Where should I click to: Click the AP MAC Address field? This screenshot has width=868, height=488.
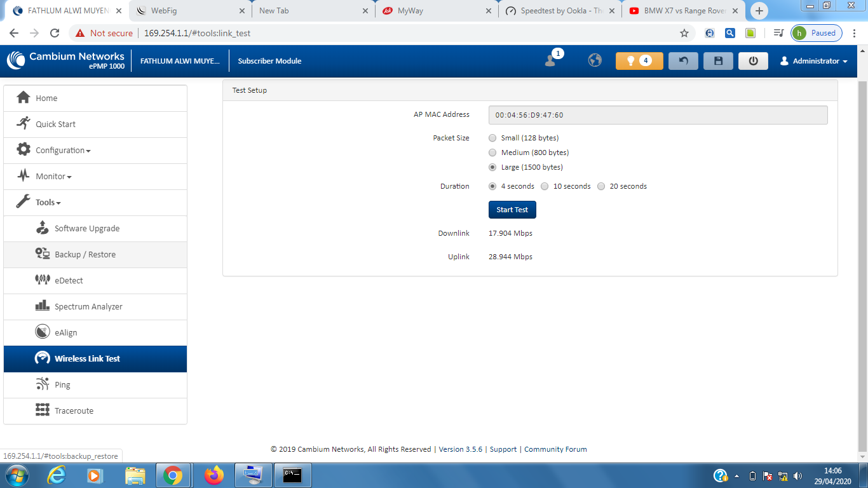pos(658,115)
